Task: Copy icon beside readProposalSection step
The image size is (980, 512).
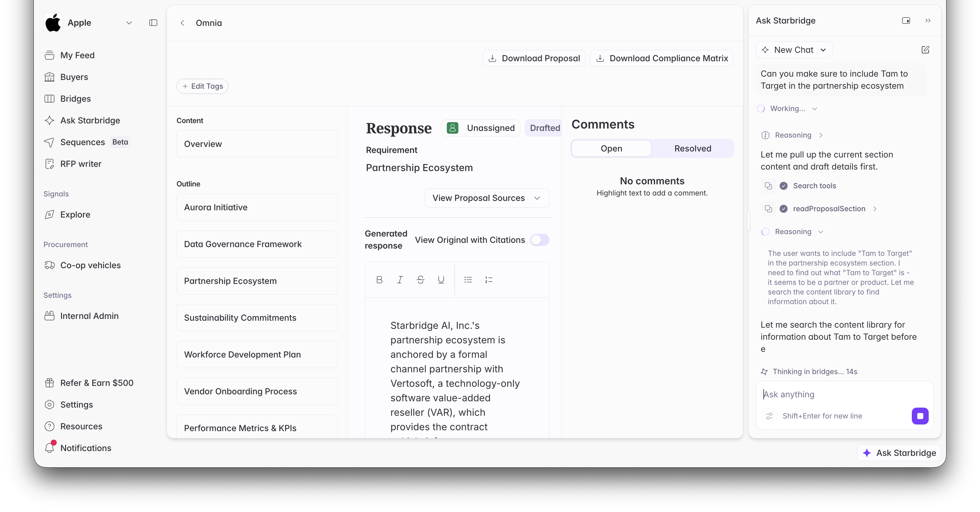Action: pos(768,208)
